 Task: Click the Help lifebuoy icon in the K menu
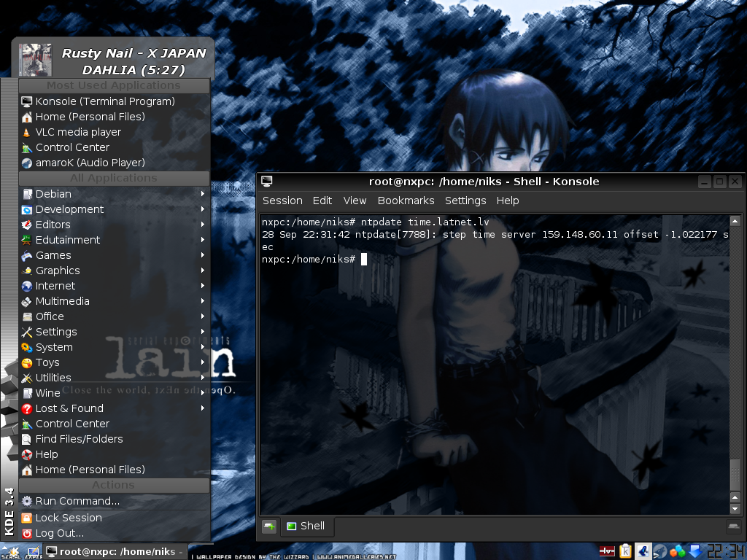point(27,454)
